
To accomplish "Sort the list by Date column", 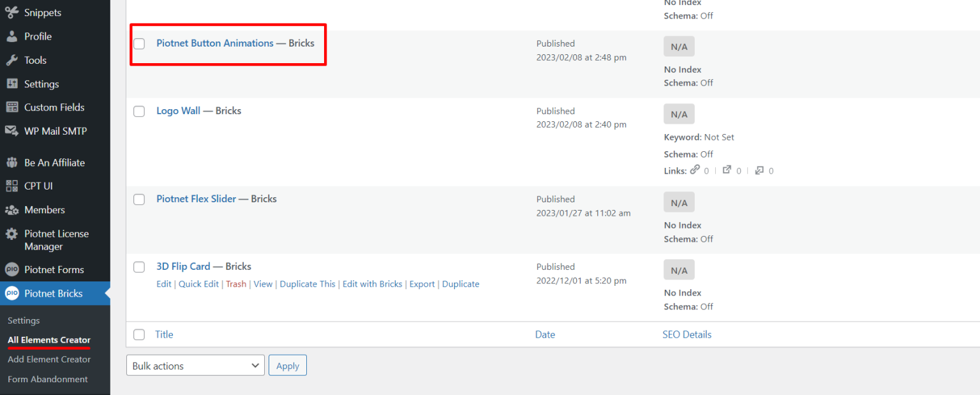I will coord(545,334).
